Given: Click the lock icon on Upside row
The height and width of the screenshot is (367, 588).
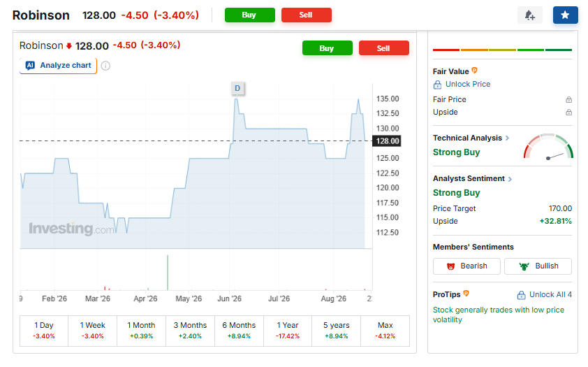Looking at the screenshot, I should coord(569,113).
